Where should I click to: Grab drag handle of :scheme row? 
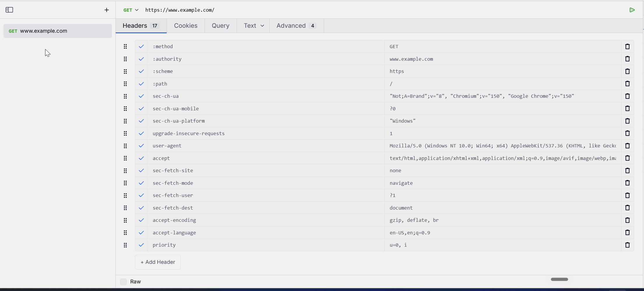[x=125, y=71]
